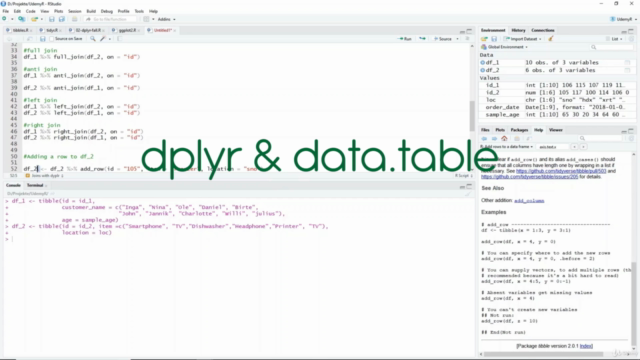Open the tibble pull/503 GitHub link

[x=561, y=171]
